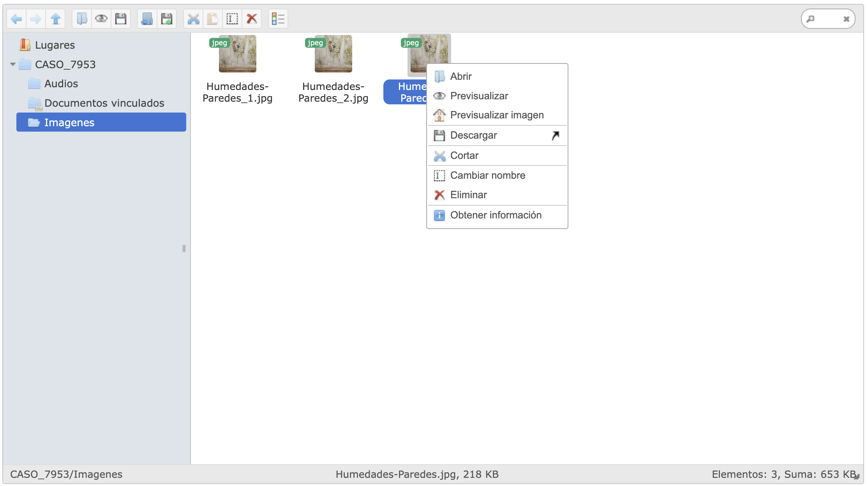The height and width of the screenshot is (486, 868).
Task: Click the arrow icon next to Descargar
Action: [556, 136]
